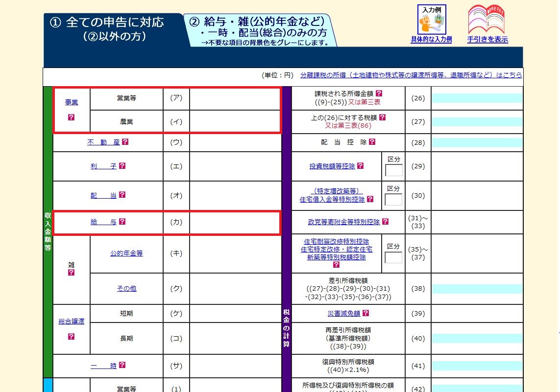
Task: Open 分離課税の所得 はこちら link
Action: (x=411, y=75)
